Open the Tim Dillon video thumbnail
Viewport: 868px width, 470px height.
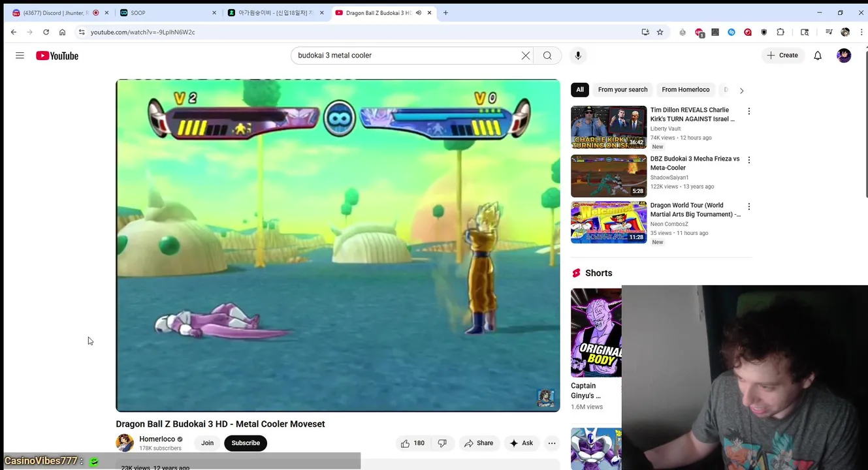pos(609,127)
